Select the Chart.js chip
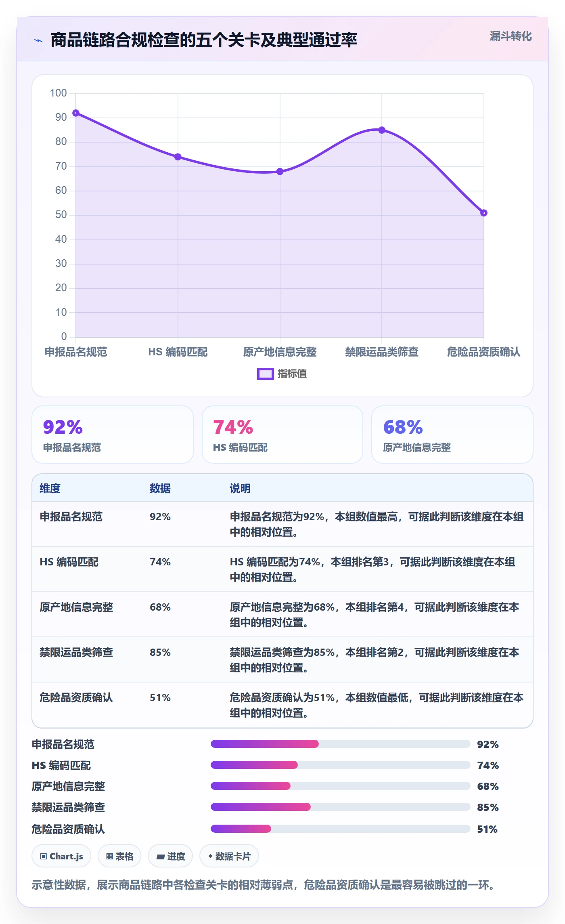 (61, 856)
